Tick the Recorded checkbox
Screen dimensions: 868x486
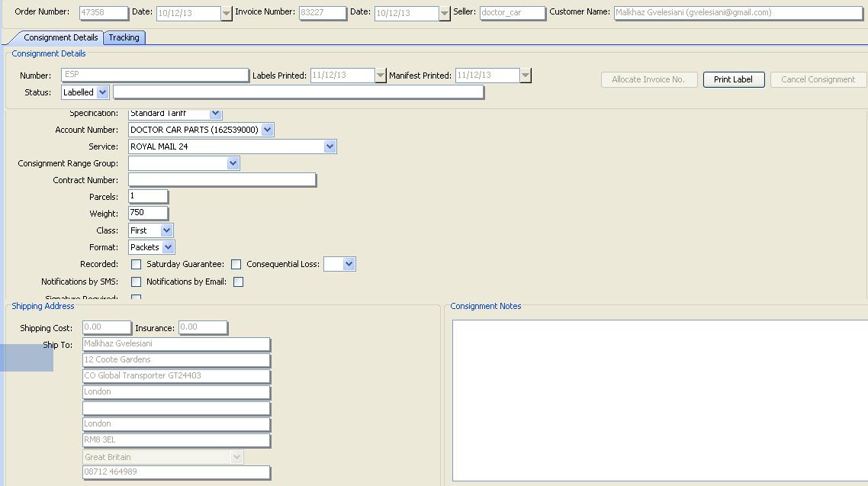pyautogui.click(x=137, y=265)
